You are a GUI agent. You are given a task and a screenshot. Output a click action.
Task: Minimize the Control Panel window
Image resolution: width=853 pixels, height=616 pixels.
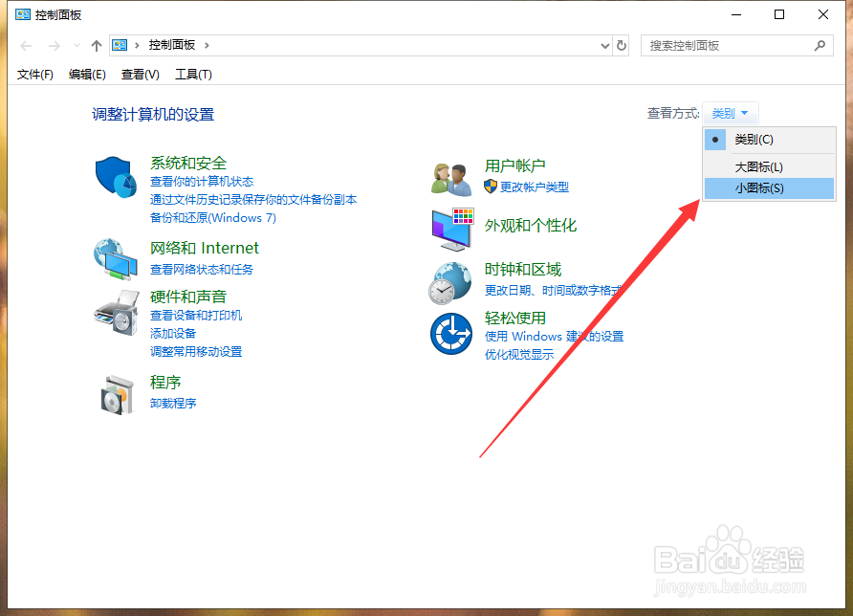[x=736, y=14]
